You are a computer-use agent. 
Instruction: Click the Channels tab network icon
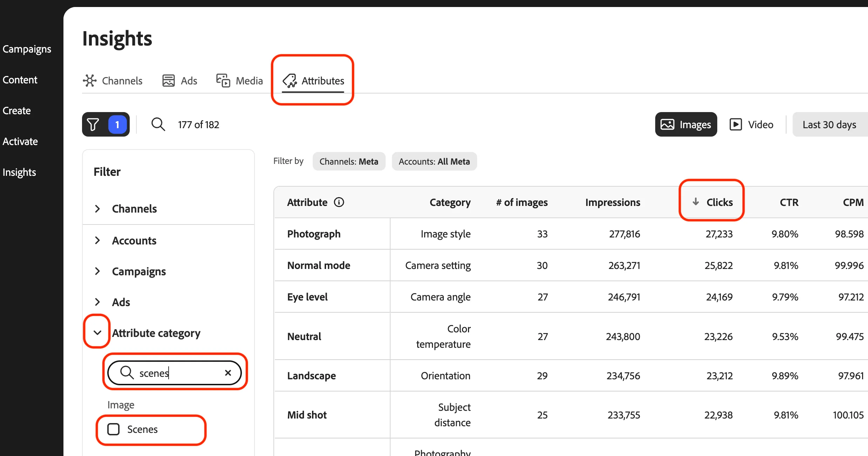point(90,81)
